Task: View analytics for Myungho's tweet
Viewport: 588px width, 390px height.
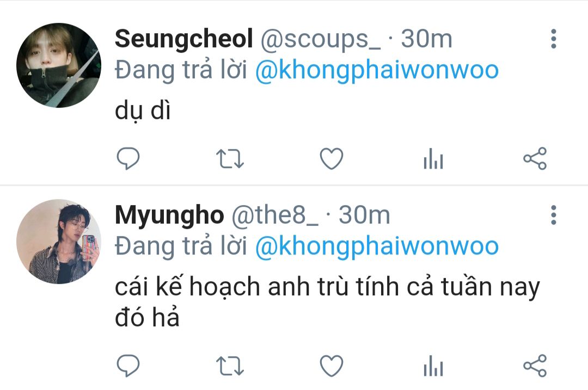Action: pos(433,366)
